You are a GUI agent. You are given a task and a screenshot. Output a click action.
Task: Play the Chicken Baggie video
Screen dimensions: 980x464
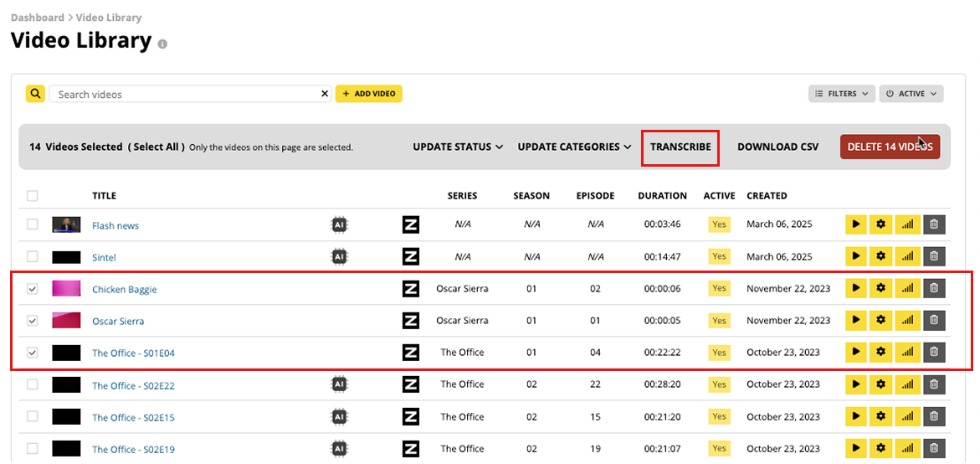[x=856, y=288]
